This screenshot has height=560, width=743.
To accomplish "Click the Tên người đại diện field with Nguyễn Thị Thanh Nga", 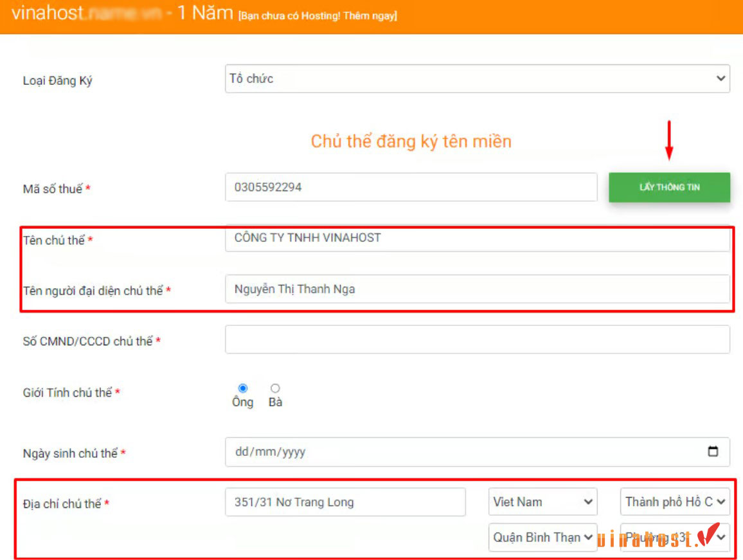I will pyautogui.click(x=477, y=289).
